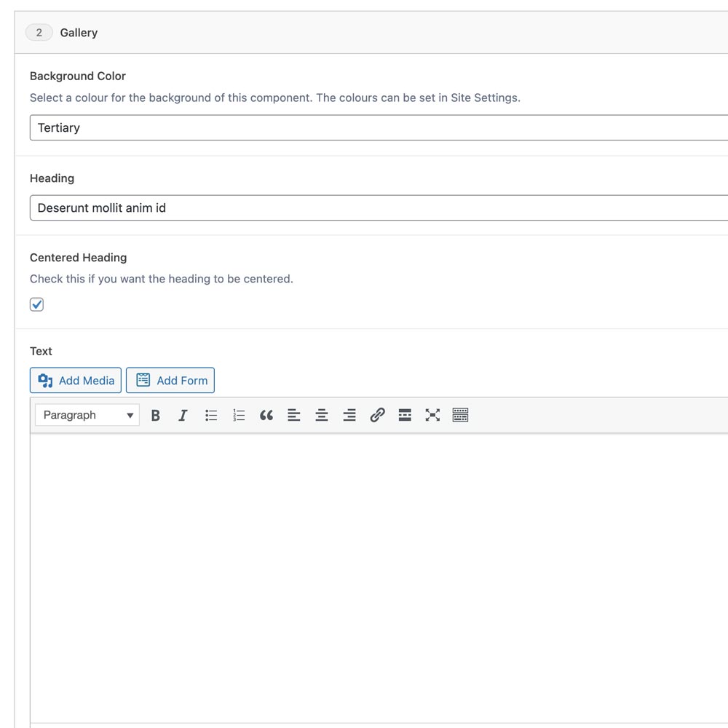Screen dimensions: 728x728
Task: Enter fullscreen editor mode
Action: [x=432, y=415]
